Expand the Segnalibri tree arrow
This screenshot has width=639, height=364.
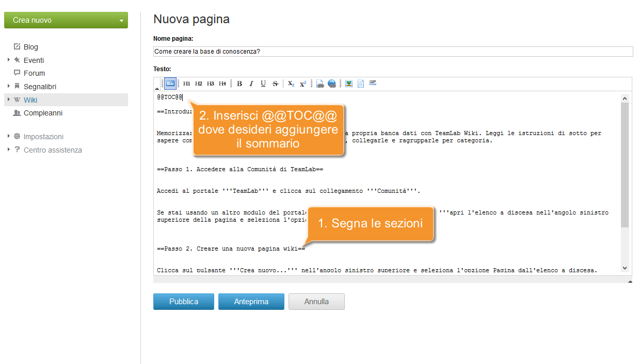(9, 86)
